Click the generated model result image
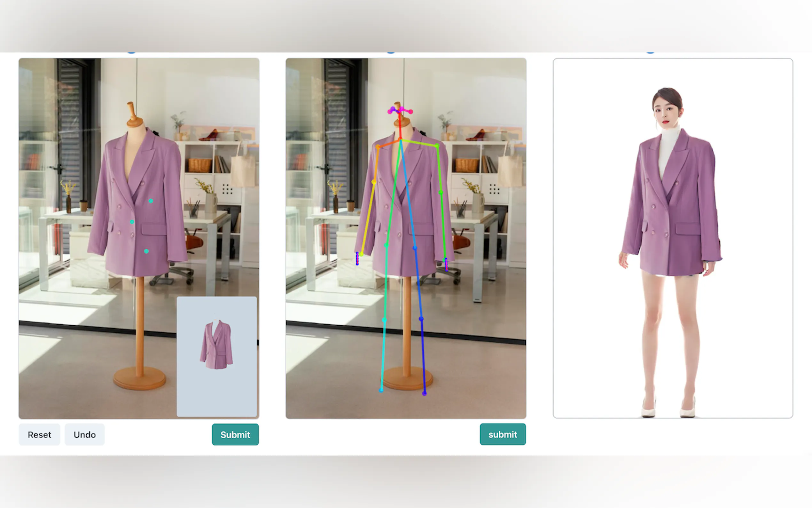 pos(672,238)
